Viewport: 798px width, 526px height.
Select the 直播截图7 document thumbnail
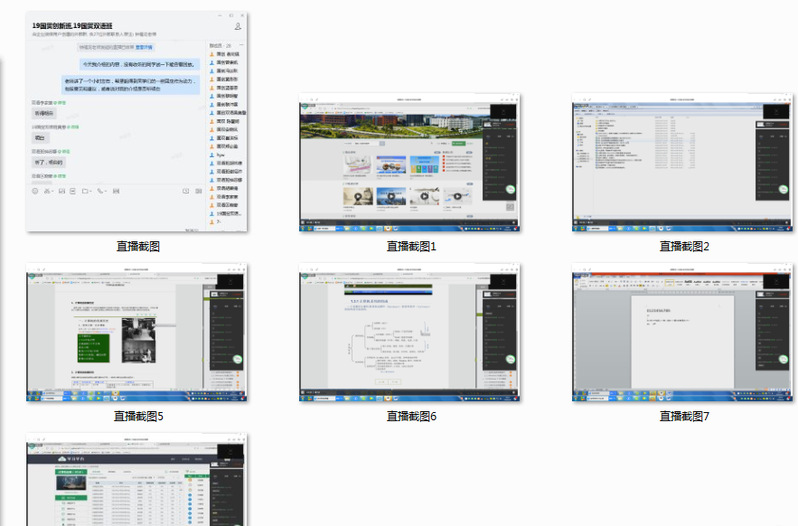coord(683,333)
